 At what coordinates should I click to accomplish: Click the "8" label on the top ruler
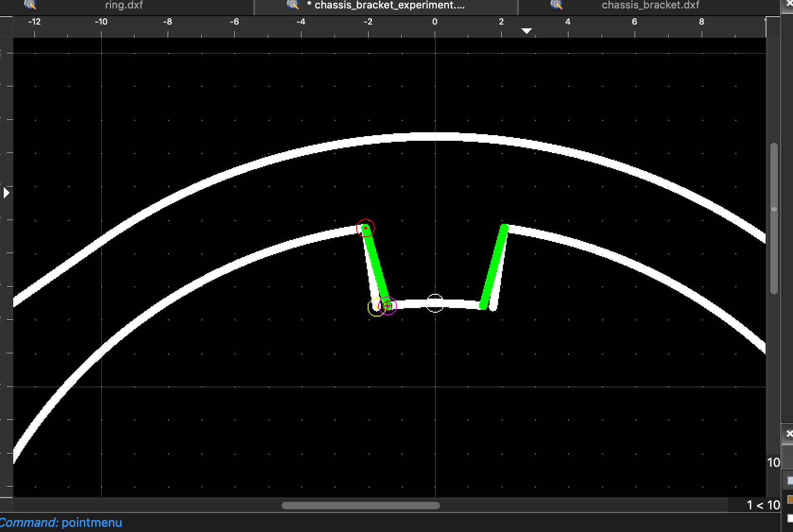click(701, 22)
